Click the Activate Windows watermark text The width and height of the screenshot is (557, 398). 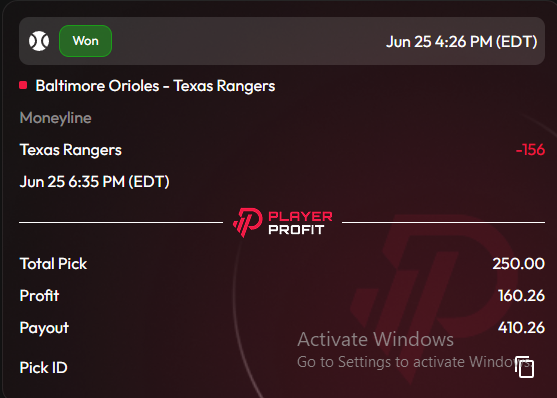[375, 339]
